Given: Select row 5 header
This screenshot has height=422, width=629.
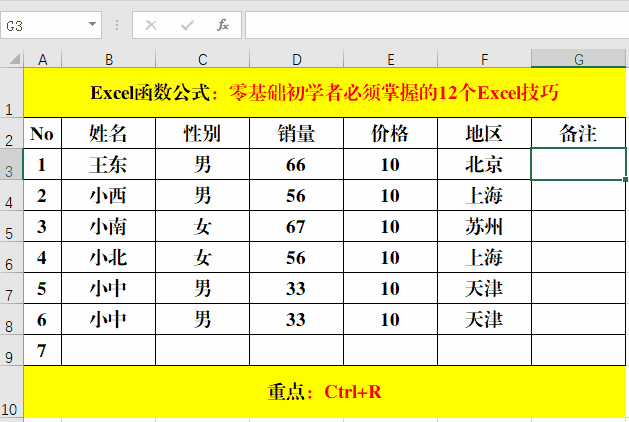Looking at the screenshot, I should pyautogui.click(x=12, y=226).
